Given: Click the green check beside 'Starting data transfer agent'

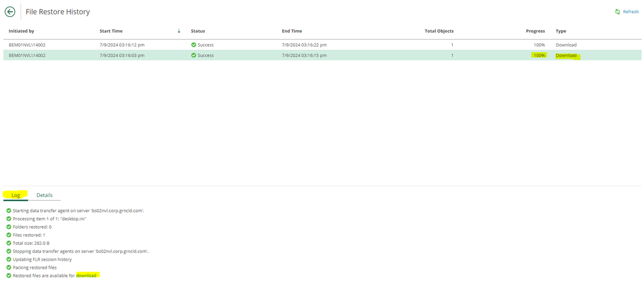Looking at the screenshot, I should [x=8, y=210].
